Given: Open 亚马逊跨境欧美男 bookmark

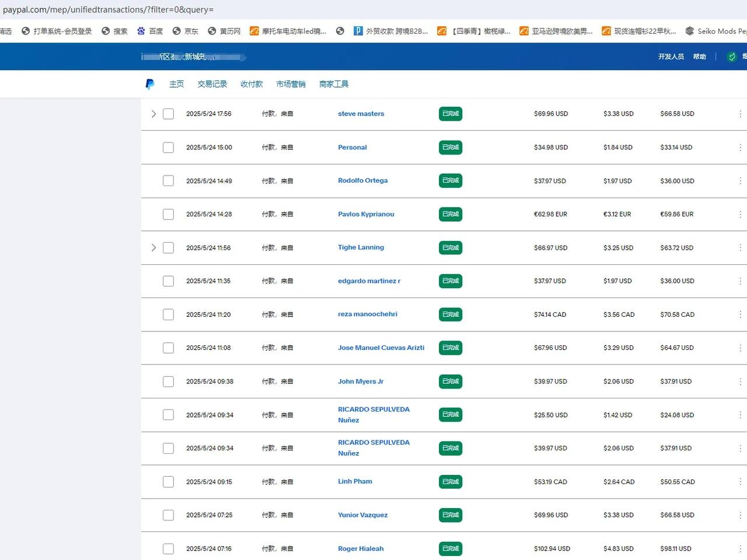Looking at the screenshot, I should (556, 31).
